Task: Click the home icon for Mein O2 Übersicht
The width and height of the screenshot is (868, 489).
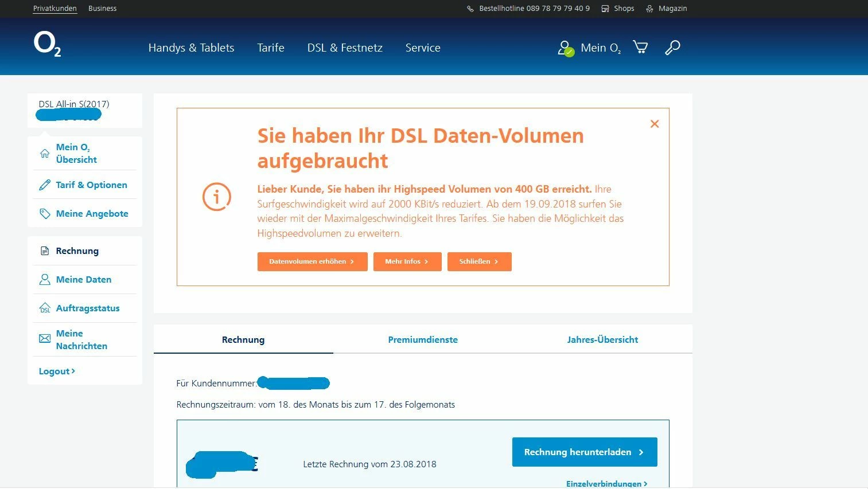Action: (45, 153)
